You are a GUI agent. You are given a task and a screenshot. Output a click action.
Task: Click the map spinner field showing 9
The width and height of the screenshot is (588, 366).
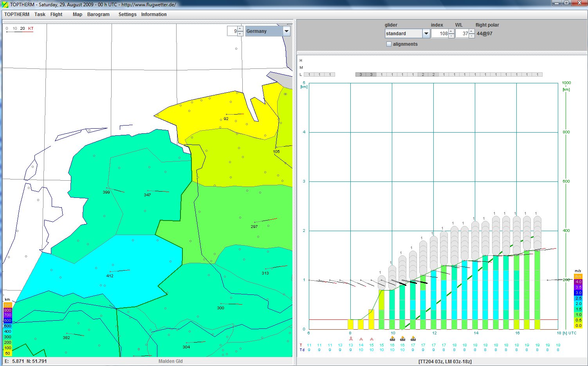(233, 31)
